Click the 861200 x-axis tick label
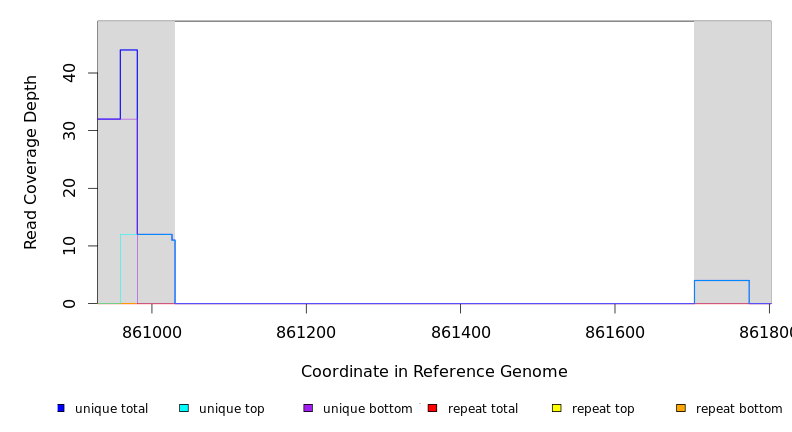This screenshot has width=792, height=432. point(306,331)
